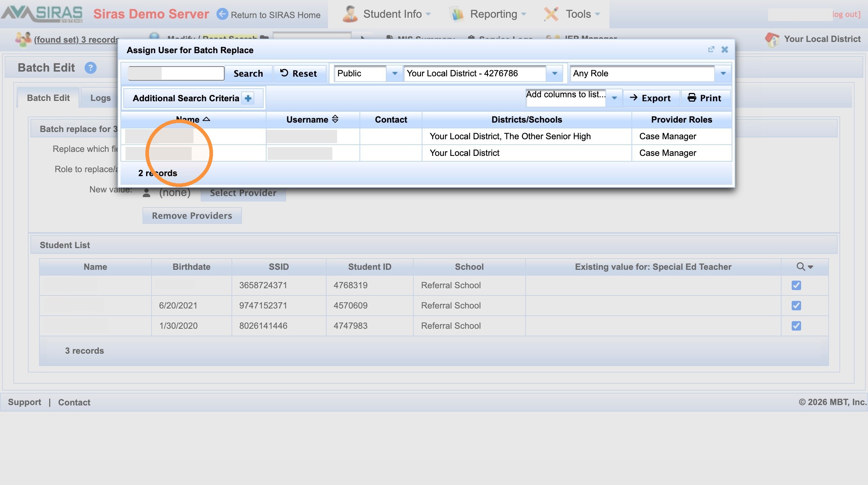
Task: Open the dropdown caret beside Student List magnifier
Action: [x=810, y=267]
